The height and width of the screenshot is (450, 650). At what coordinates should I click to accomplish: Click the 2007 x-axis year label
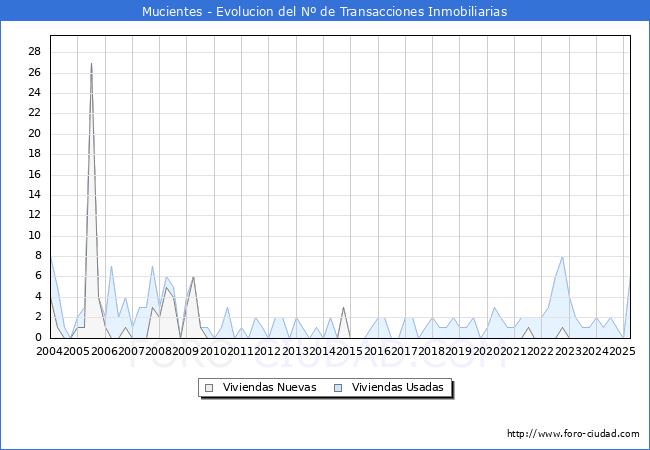coord(131,351)
